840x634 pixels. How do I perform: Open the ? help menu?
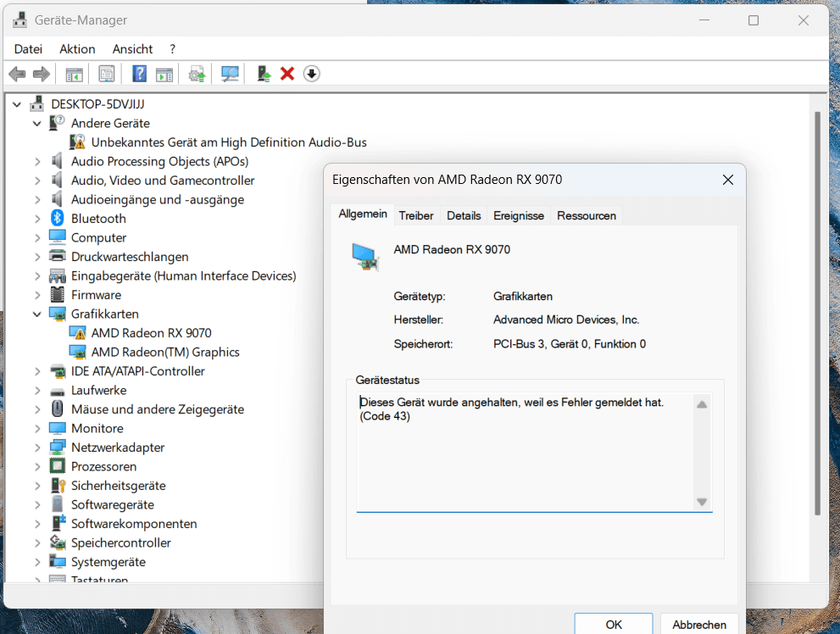[x=173, y=49]
